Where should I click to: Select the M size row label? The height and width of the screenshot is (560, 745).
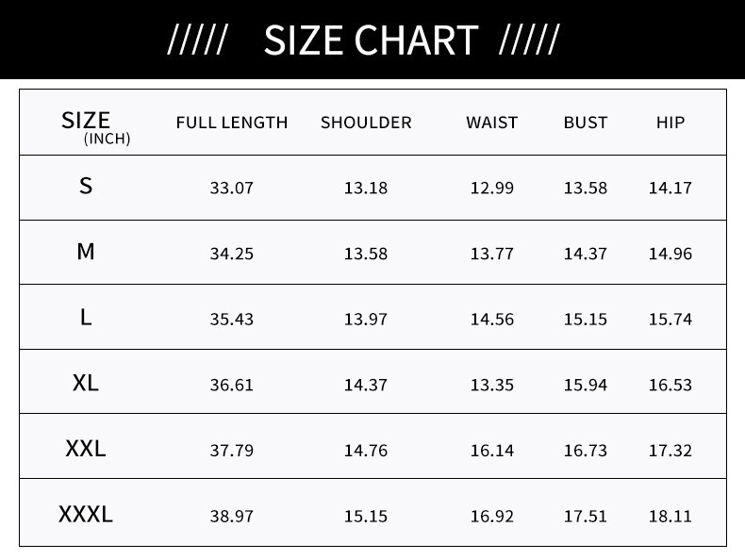click(x=86, y=252)
